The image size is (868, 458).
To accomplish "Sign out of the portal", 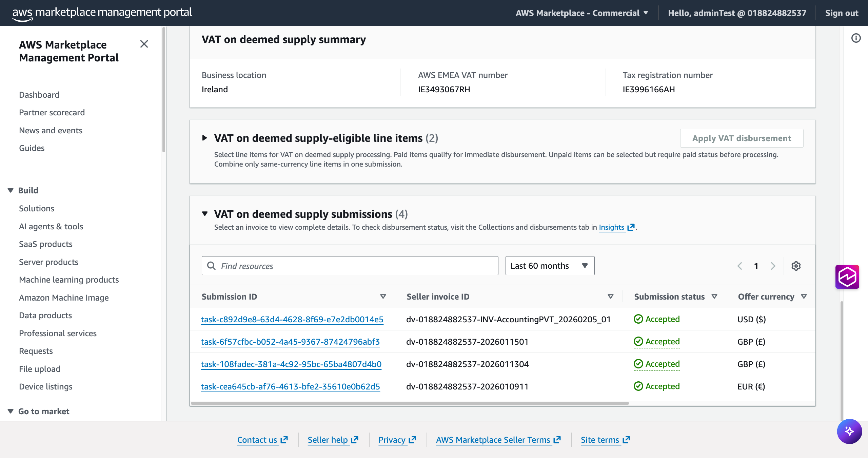I will [842, 13].
